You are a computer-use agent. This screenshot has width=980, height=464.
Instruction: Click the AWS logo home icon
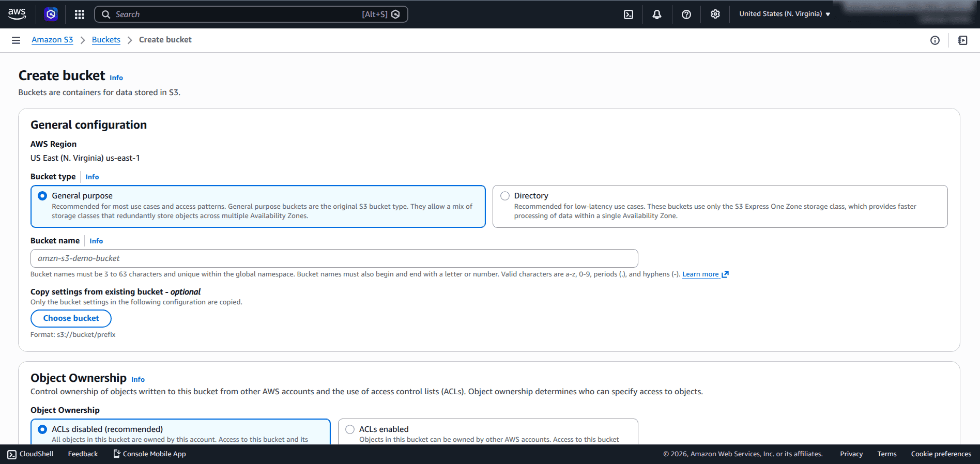[x=17, y=14]
